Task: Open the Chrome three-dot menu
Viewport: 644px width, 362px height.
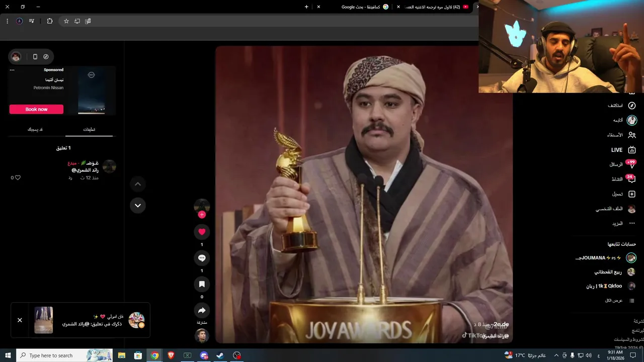Action: (x=7, y=21)
